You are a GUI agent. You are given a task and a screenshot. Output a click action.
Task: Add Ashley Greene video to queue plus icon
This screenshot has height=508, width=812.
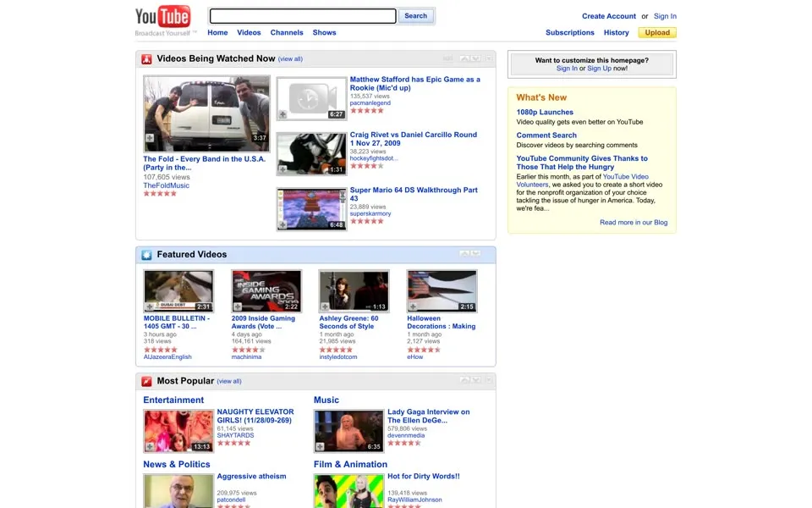tap(325, 306)
